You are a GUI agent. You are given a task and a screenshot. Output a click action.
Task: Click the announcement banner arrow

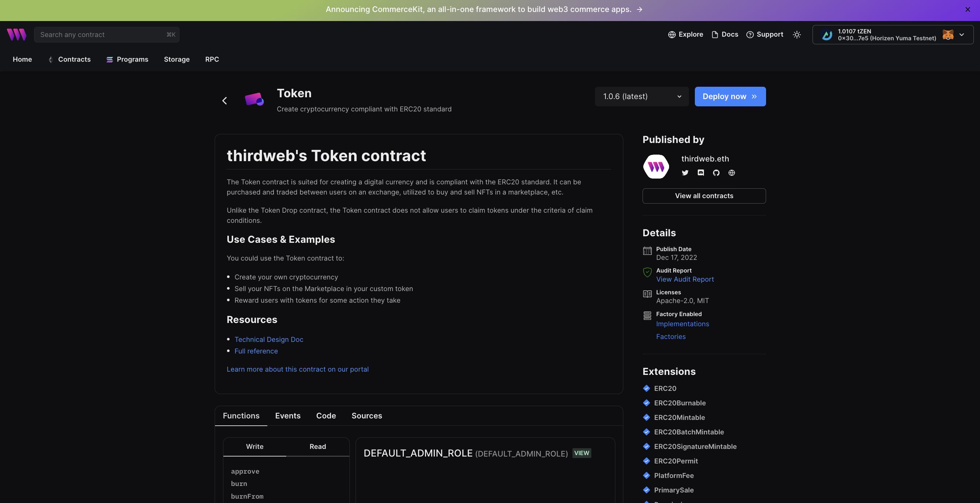point(640,9)
